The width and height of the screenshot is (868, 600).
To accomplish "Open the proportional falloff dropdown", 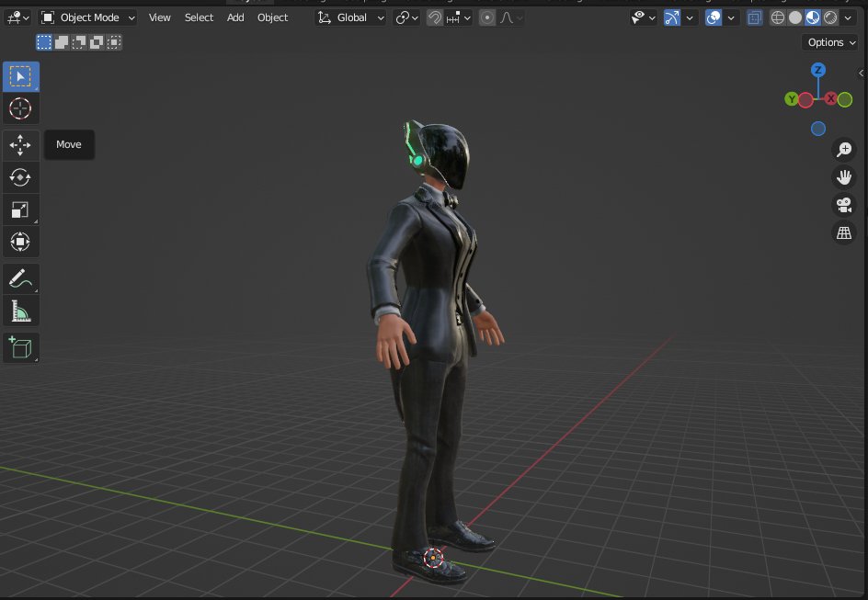I will (x=509, y=17).
